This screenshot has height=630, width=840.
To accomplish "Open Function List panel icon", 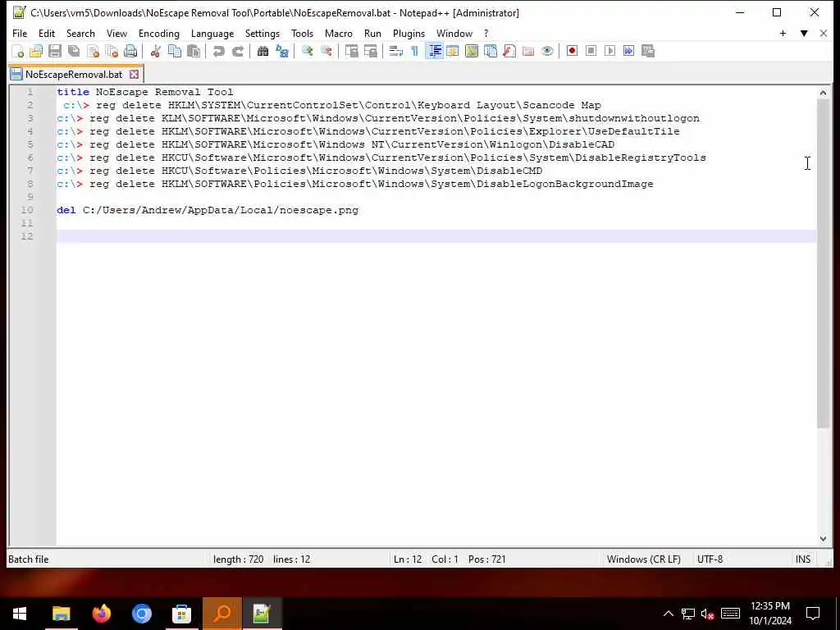I will [x=509, y=51].
